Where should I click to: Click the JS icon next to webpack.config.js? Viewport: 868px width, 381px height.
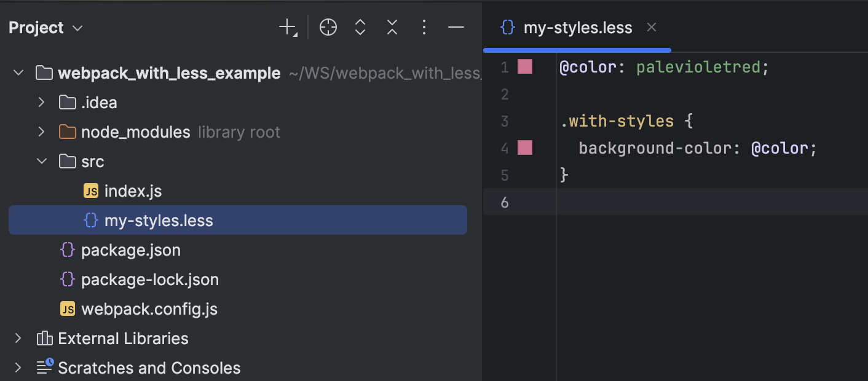68,308
